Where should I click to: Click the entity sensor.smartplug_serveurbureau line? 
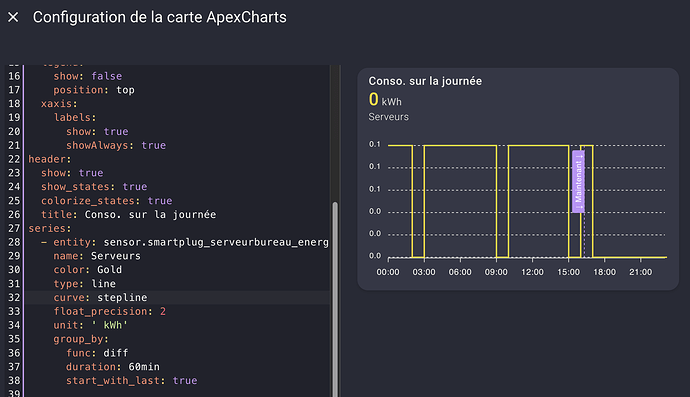pyautogui.click(x=184, y=242)
